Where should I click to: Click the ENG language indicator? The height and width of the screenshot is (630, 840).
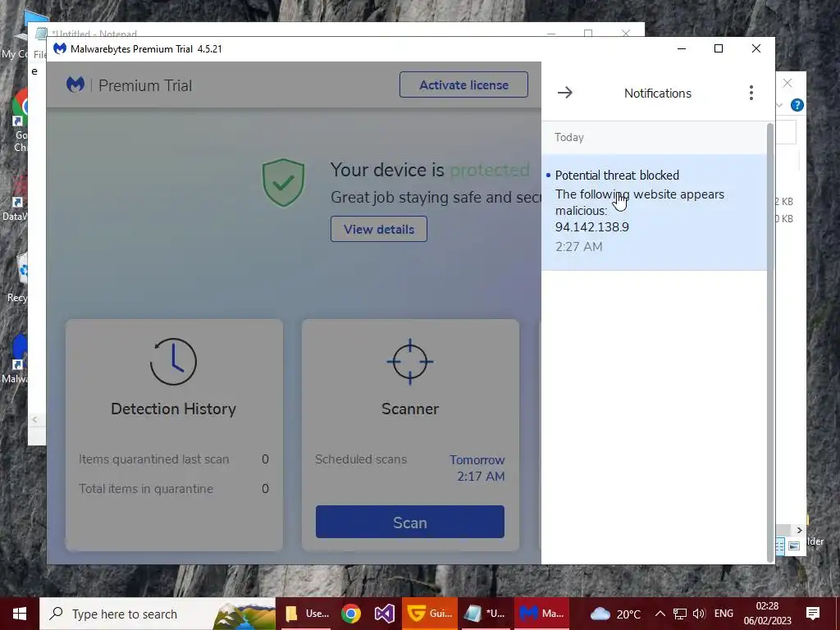pyautogui.click(x=724, y=614)
